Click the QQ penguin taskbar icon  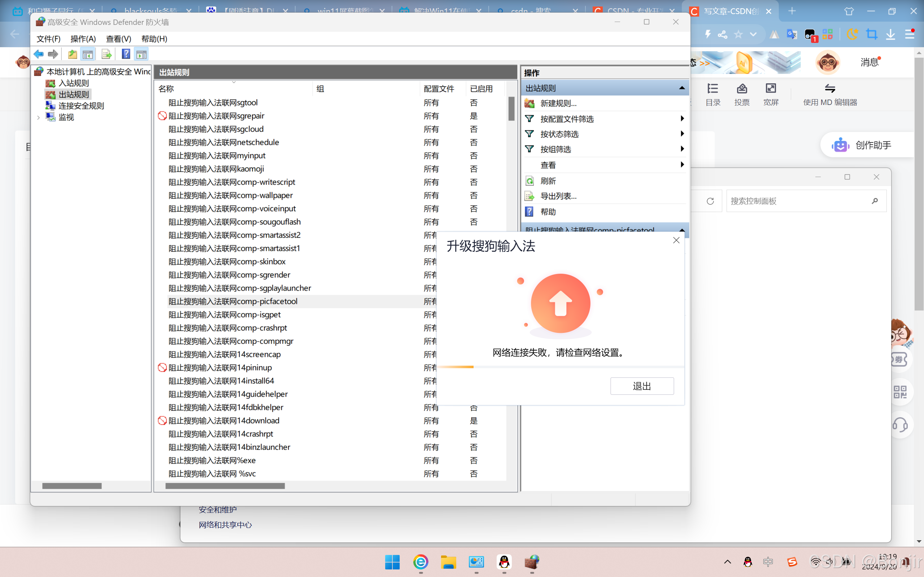pos(504,562)
